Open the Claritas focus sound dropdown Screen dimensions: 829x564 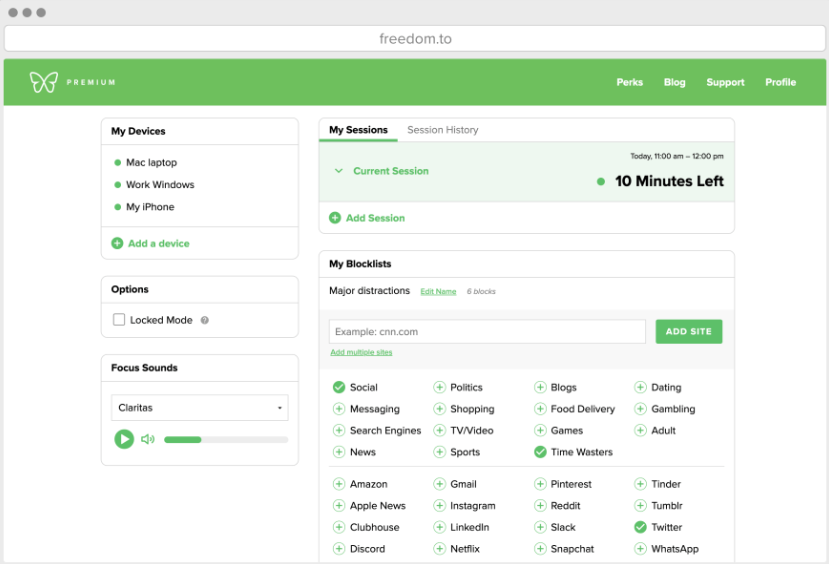click(200, 408)
